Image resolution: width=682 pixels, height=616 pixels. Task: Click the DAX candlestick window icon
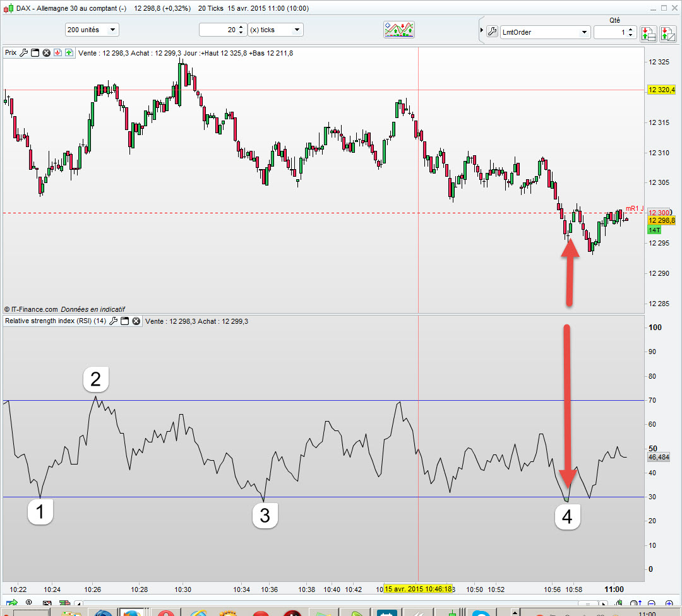(8, 8)
